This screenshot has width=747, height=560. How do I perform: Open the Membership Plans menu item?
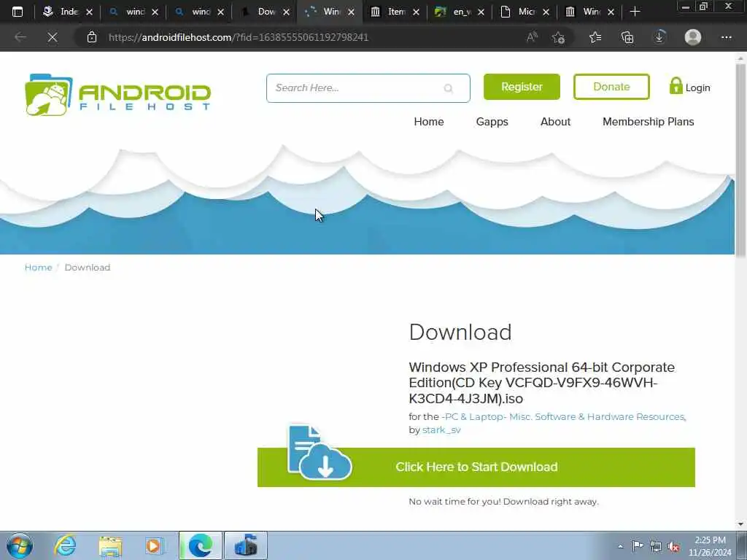tap(649, 122)
